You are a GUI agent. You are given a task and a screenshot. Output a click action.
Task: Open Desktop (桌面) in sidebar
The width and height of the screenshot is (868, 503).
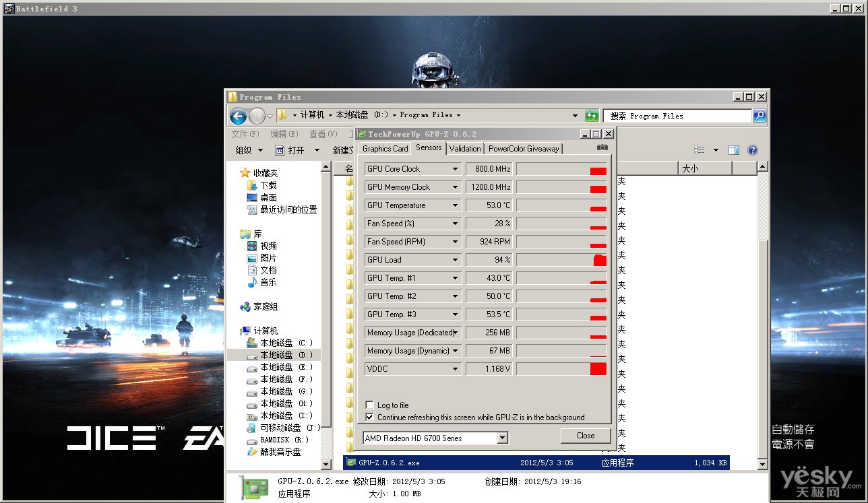coord(268,197)
